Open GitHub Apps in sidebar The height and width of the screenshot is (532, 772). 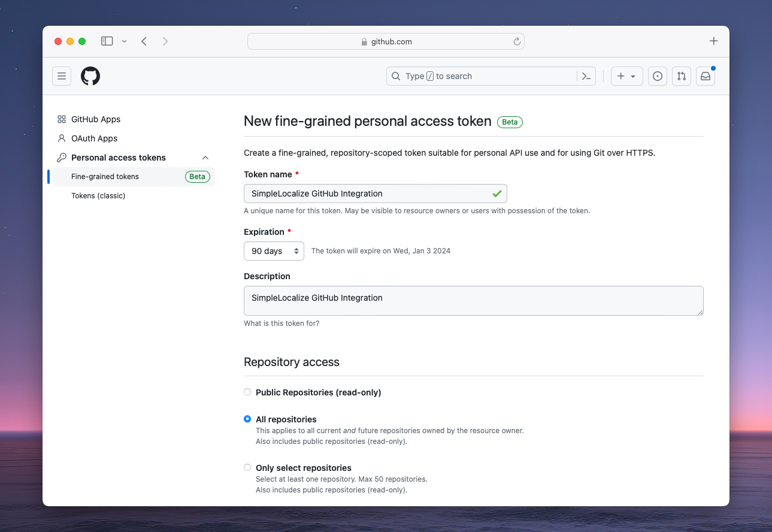point(96,119)
